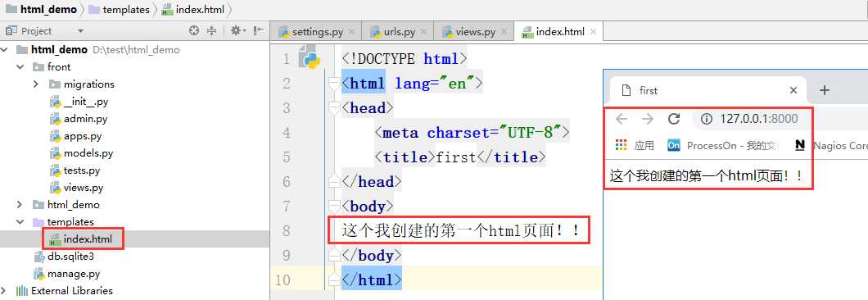
Task: Collapse the front folder
Action: 20,67
